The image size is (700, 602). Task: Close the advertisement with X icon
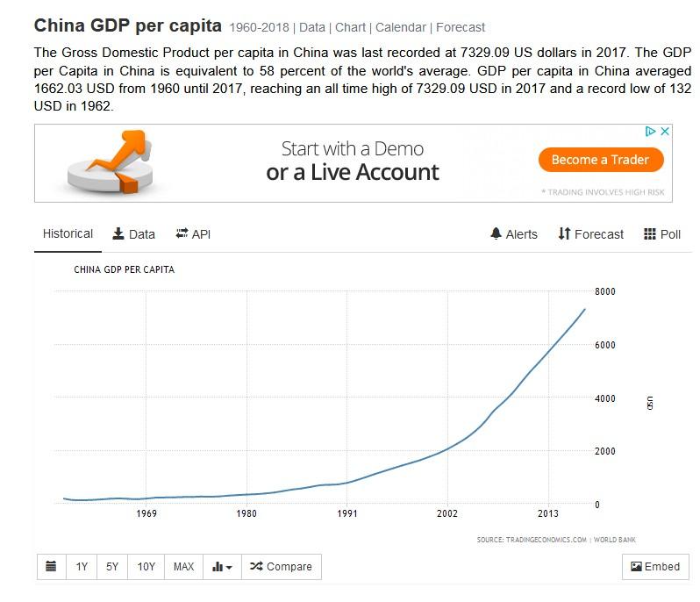point(665,132)
